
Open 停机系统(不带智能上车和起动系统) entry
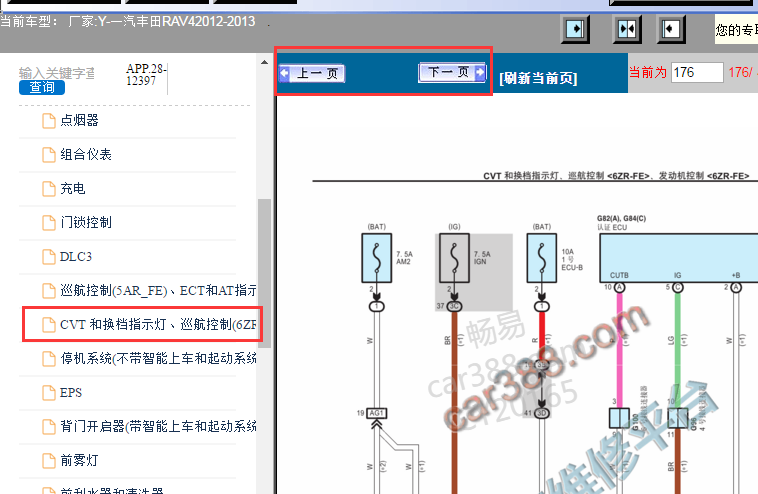158,359
